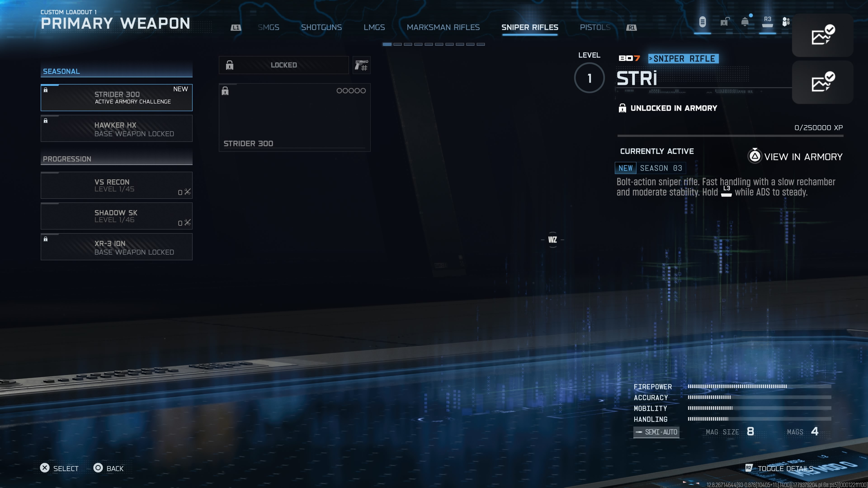
Task: Click the padlock beside Unlocked in Armory
Action: point(622,108)
